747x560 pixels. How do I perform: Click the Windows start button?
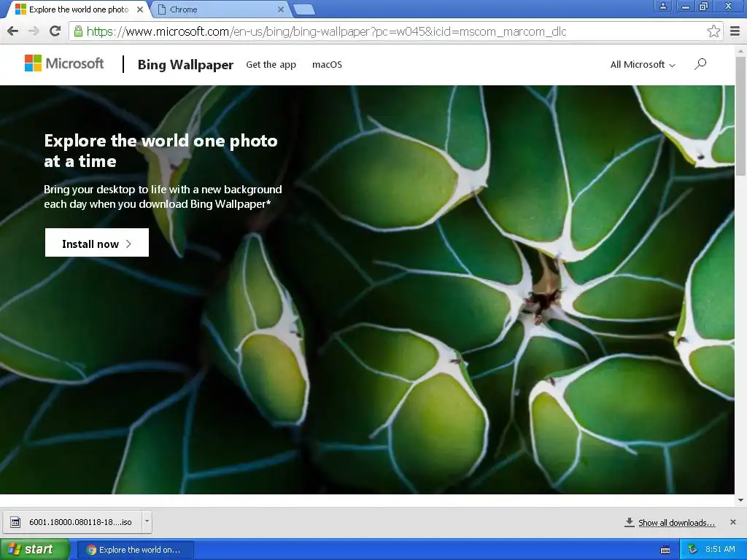pyautogui.click(x=34, y=549)
